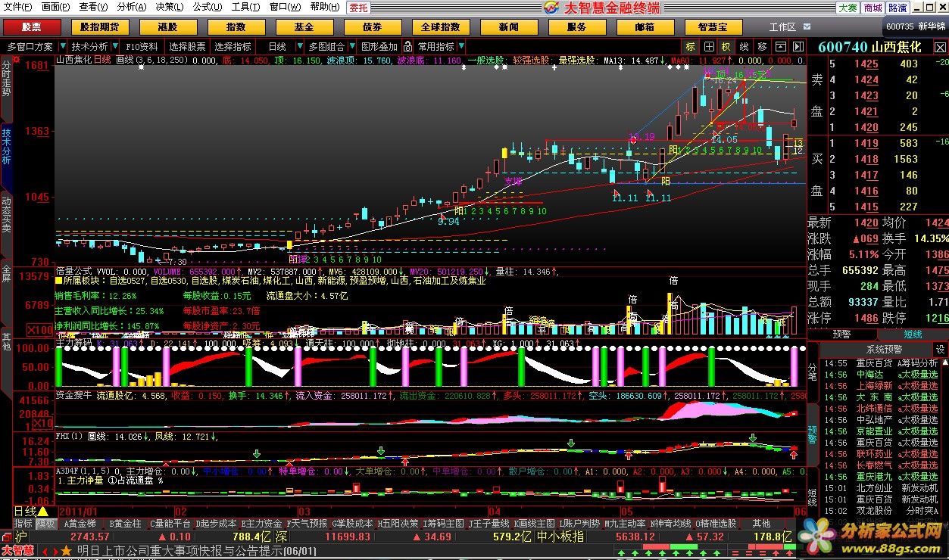This screenshot has width=949, height=560.
Task: Click the 大智慧 logo in status bar
Action: click(17, 550)
